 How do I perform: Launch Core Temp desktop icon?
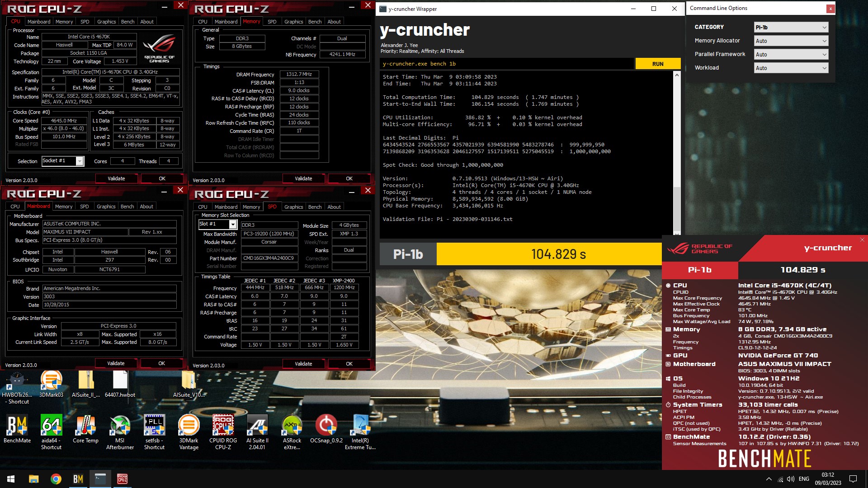point(85,429)
